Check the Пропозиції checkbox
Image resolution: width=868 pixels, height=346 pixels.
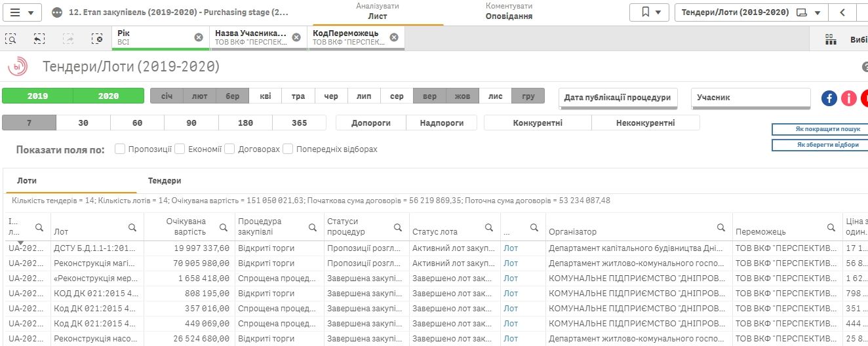coord(120,149)
